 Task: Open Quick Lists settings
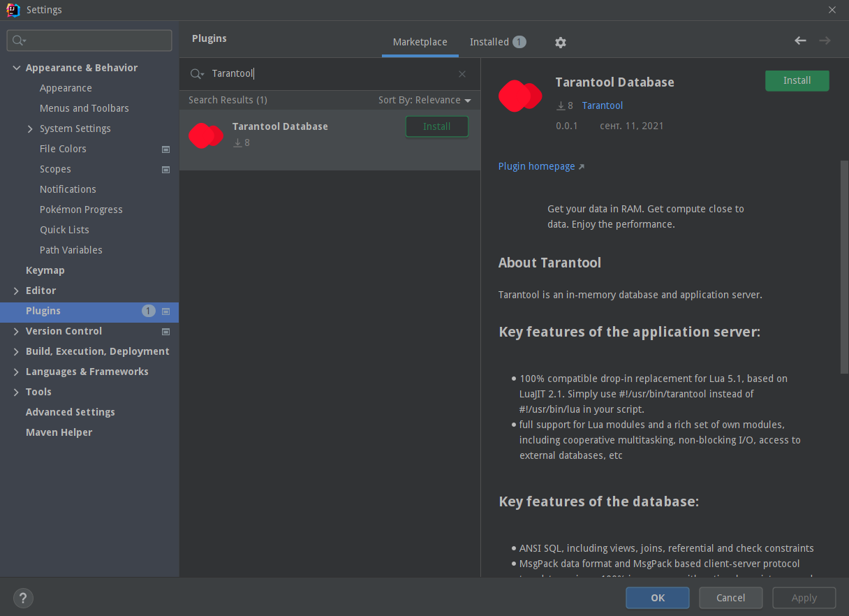coord(64,230)
